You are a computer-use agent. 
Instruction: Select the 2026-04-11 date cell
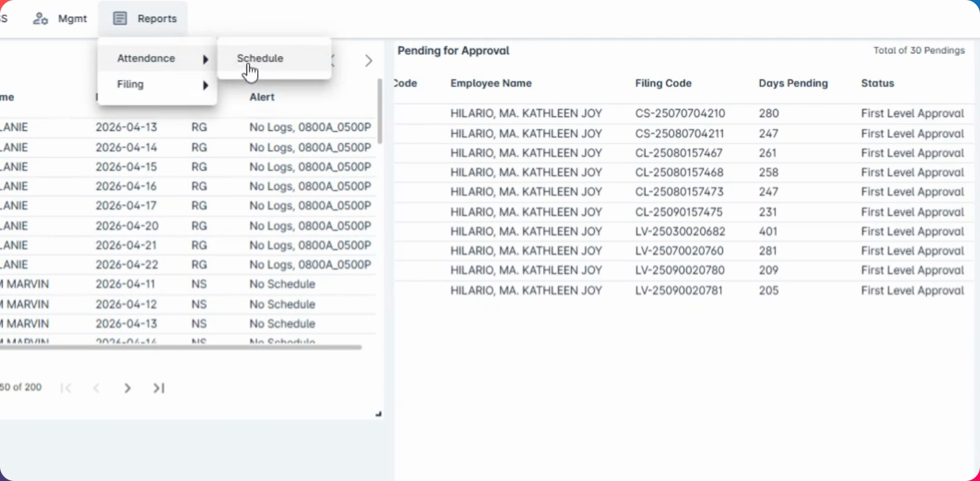[126, 285]
